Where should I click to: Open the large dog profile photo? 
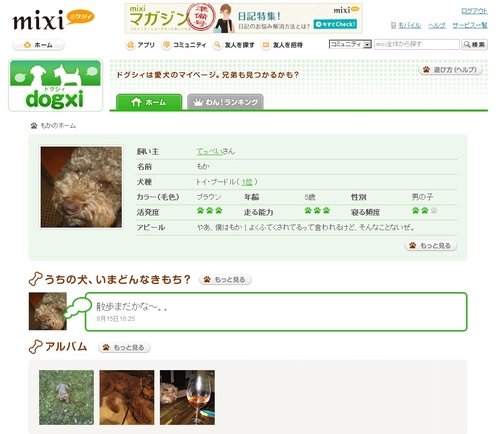tap(81, 187)
